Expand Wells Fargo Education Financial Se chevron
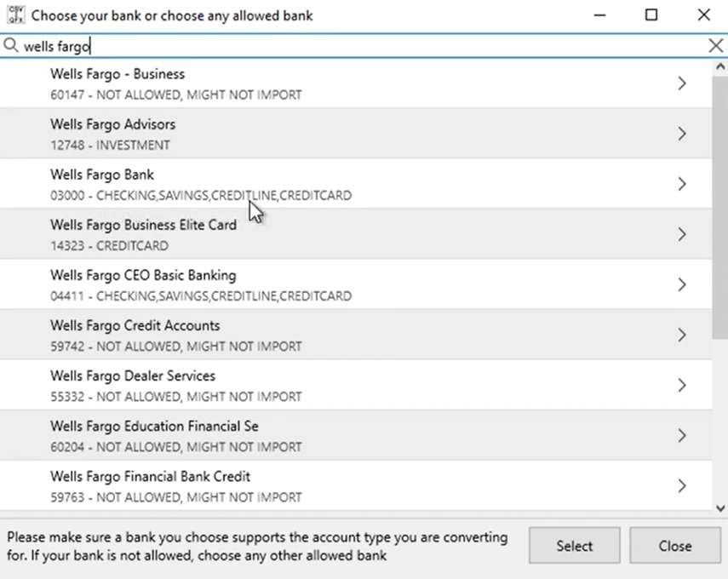Screen dimensions: 728x579 [681, 435]
